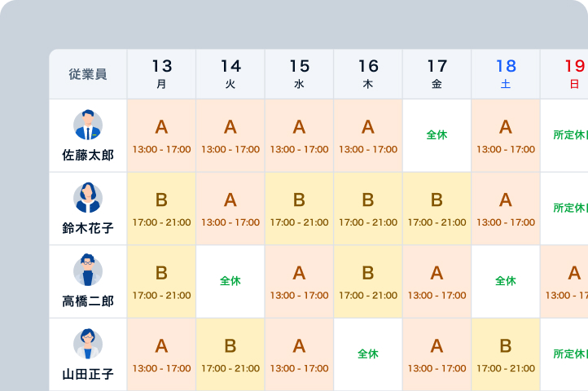Select the Monday 13 column header

click(161, 73)
